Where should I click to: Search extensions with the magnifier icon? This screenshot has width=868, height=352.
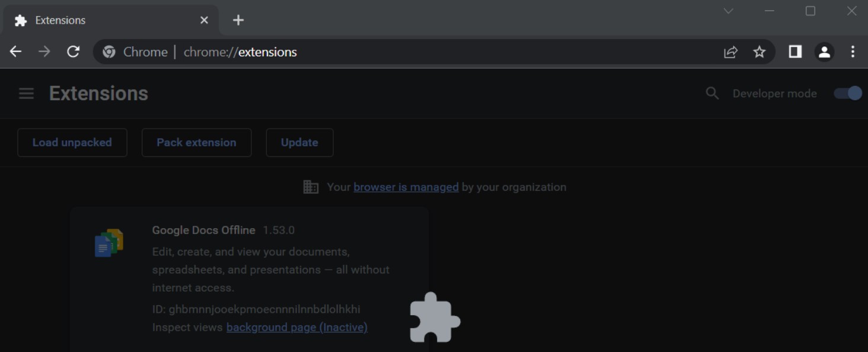(x=712, y=94)
